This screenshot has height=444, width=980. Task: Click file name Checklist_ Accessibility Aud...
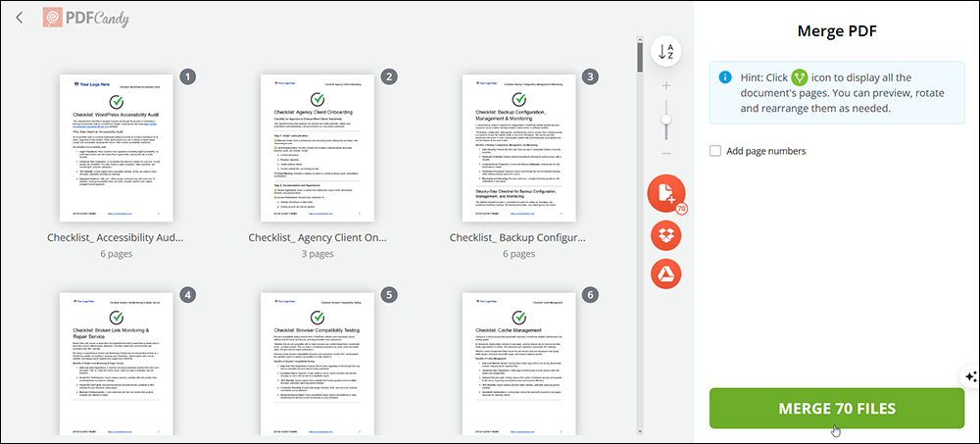coord(117,237)
